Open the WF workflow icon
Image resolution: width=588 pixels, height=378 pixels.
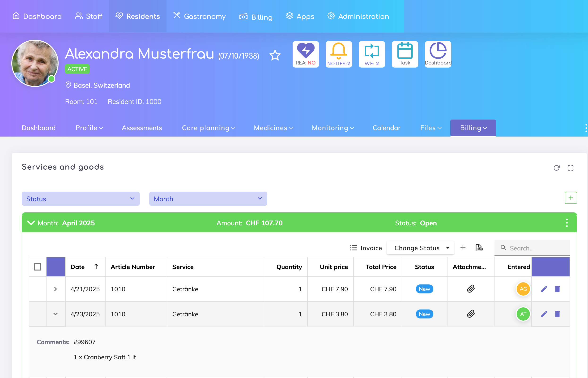pyautogui.click(x=372, y=54)
